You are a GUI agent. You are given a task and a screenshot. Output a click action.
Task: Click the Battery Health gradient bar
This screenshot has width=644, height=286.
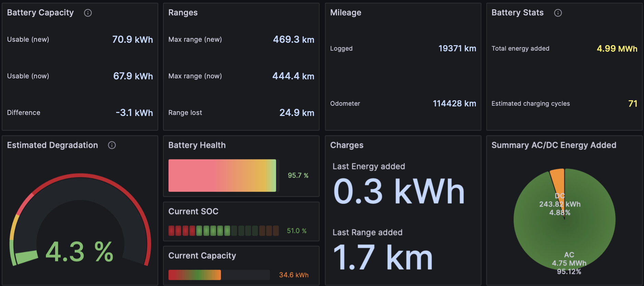(222, 175)
